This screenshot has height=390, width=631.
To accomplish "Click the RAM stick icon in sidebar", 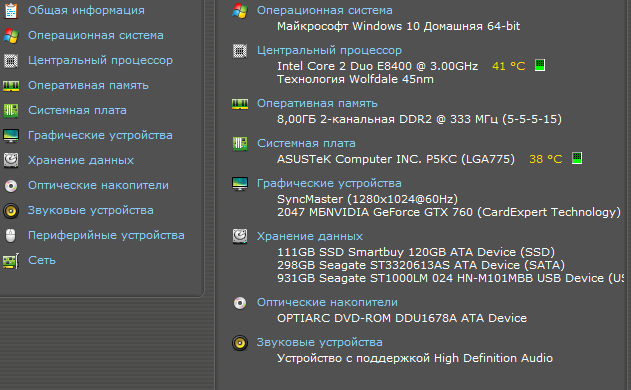I will (11, 86).
